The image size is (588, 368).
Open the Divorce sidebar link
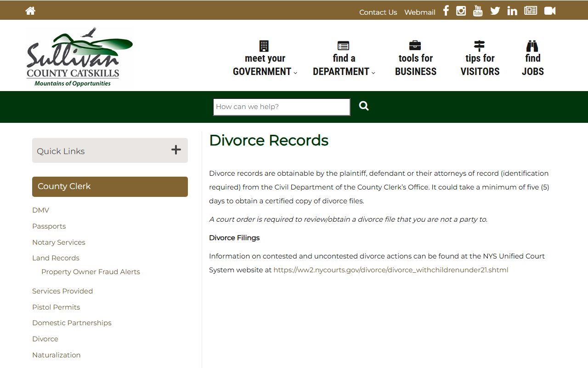coord(45,339)
